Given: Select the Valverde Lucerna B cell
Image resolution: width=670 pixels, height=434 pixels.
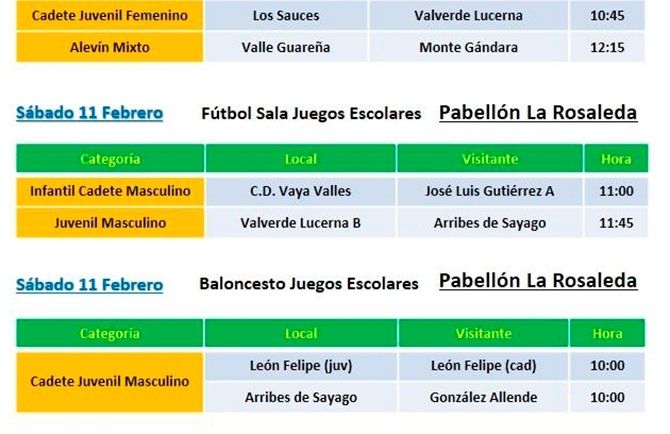Looking at the screenshot, I should [x=300, y=223].
